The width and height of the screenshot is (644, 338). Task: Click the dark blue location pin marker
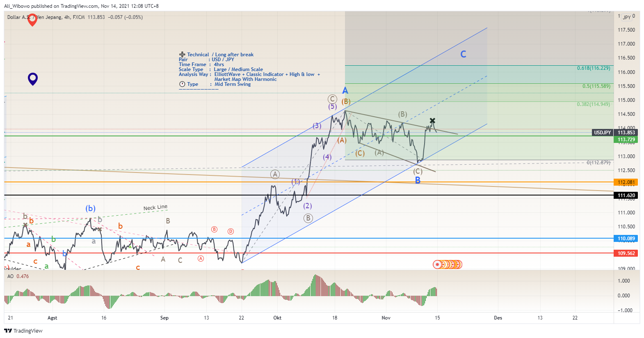[33, 79]
